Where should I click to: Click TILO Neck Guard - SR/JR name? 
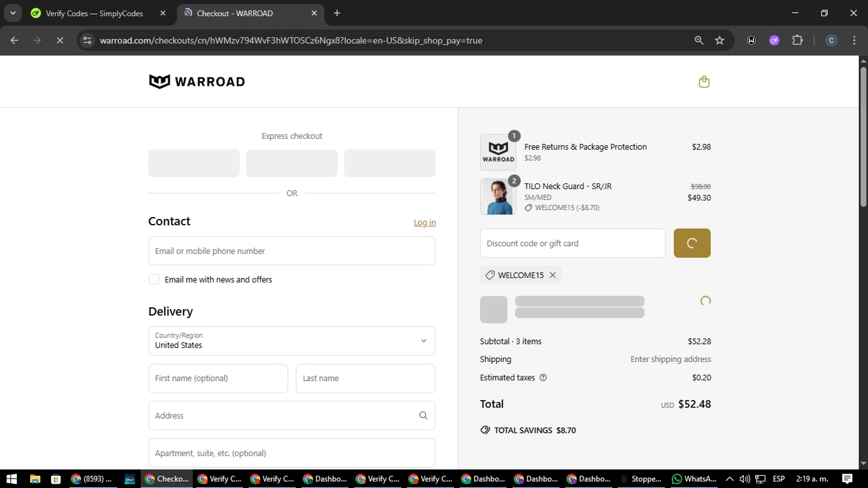pos(568,186)
